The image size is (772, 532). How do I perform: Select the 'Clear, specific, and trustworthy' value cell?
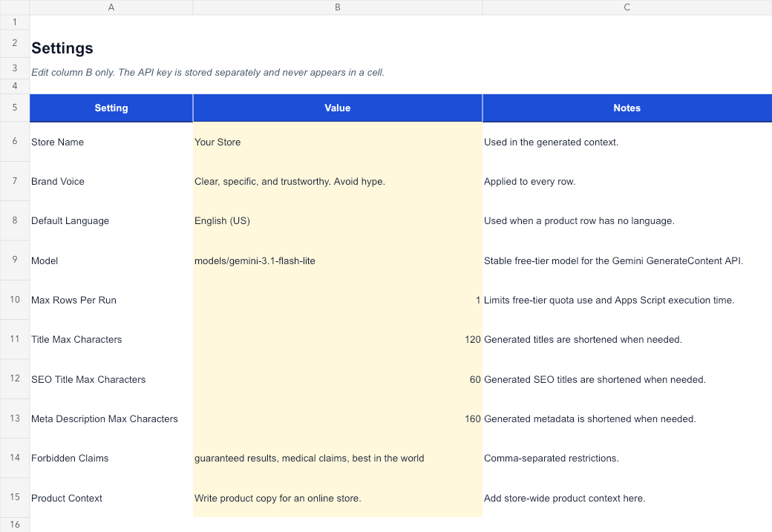pyautogui.click(x=337, y=181)
